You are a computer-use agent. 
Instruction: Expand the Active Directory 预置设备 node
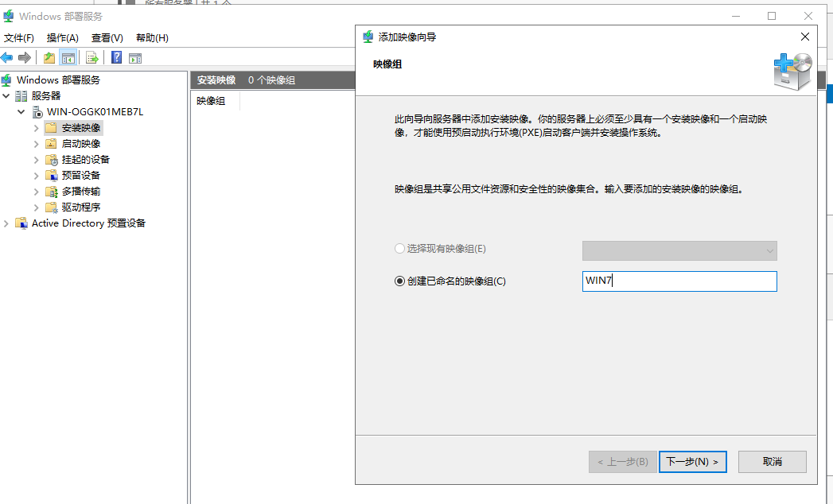(x=6, y=223)
